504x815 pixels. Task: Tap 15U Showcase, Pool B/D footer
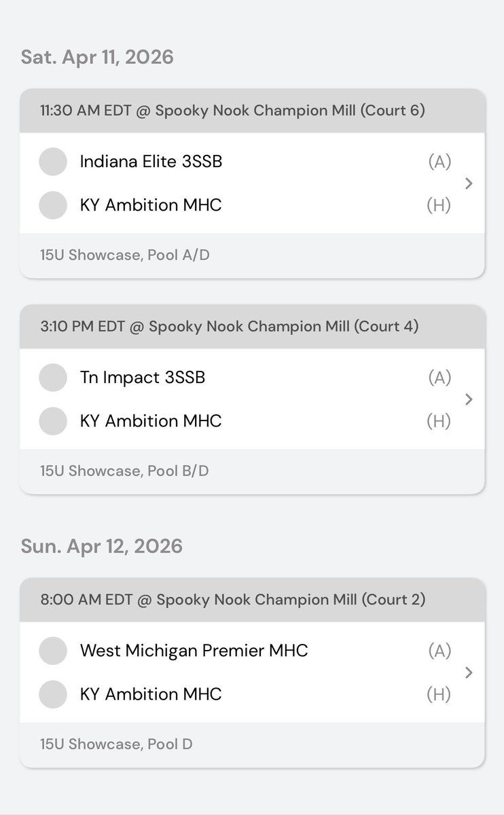point(252,471)
